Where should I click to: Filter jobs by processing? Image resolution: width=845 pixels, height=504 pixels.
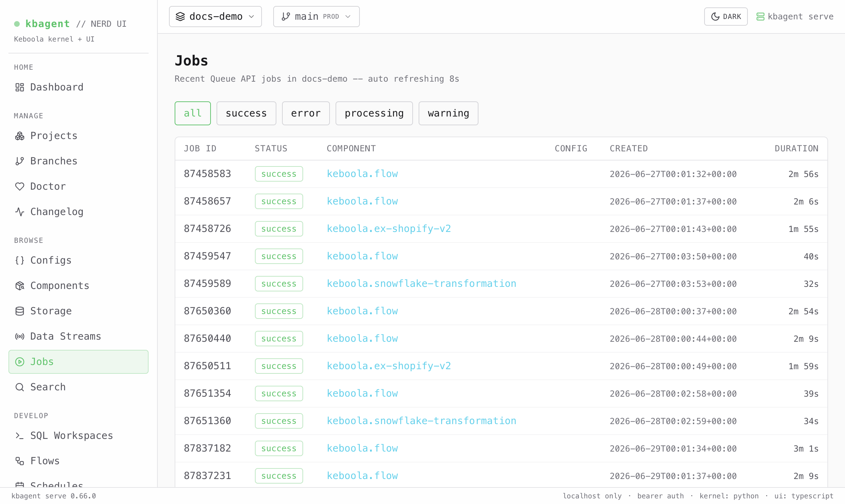tap(374, 113)
